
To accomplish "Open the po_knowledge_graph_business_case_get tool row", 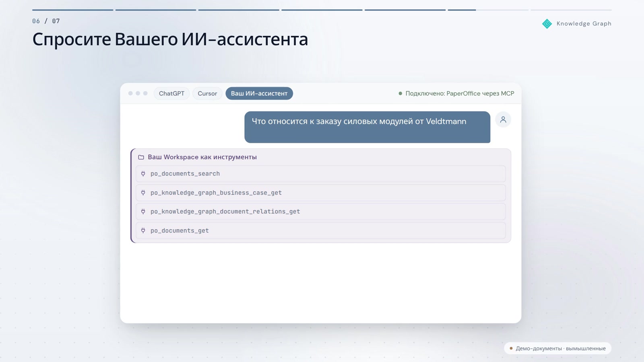I will (x=321, y=193).
